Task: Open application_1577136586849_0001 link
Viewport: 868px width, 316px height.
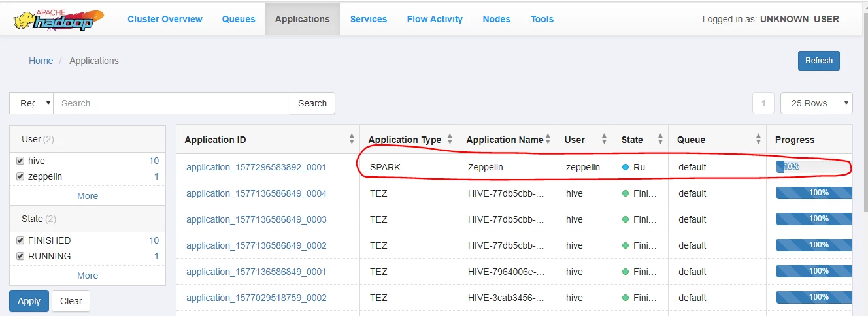Action: (256, 272)
